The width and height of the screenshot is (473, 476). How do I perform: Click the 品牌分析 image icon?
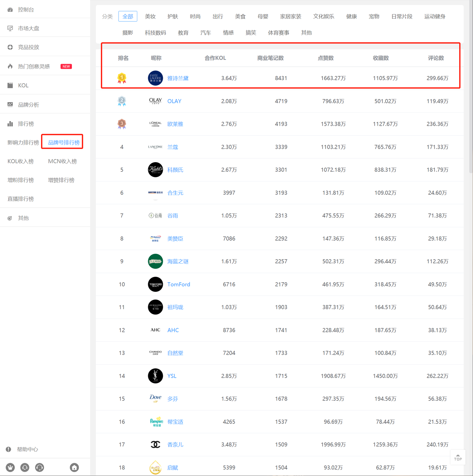click(10, 104)
